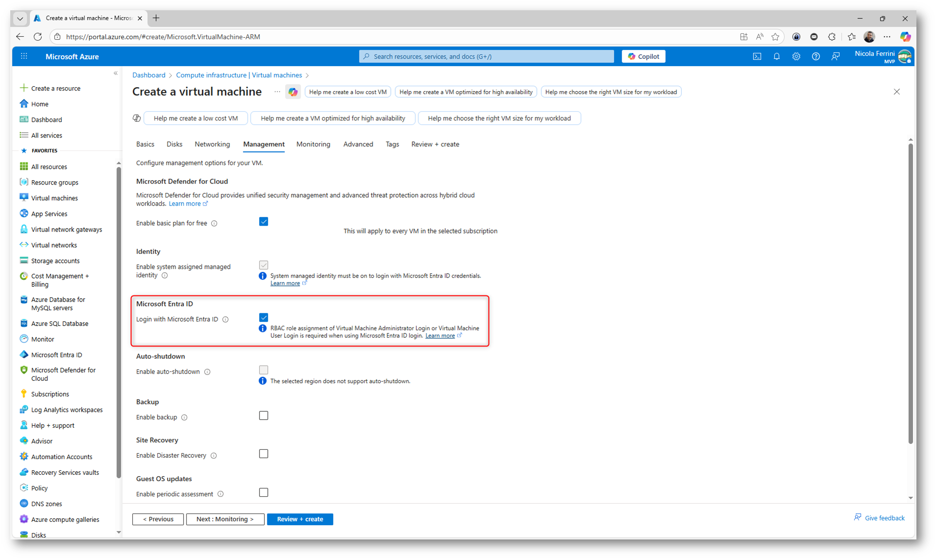Open the notifications bell
Image resolution: width=937 pixels, height=560 pixels.
click(776, 56)
